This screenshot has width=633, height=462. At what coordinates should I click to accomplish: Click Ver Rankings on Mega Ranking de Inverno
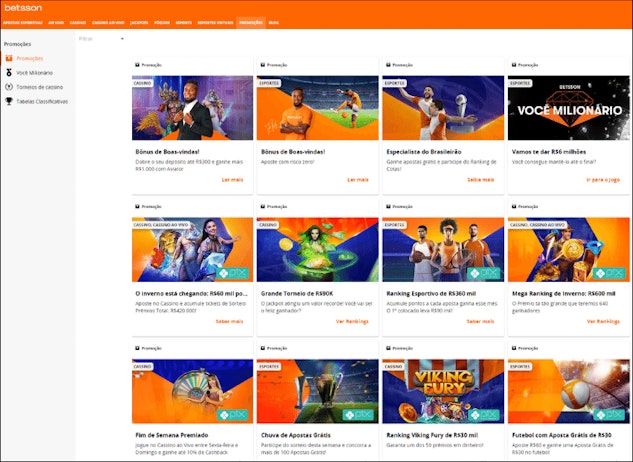tap(603, 321)
